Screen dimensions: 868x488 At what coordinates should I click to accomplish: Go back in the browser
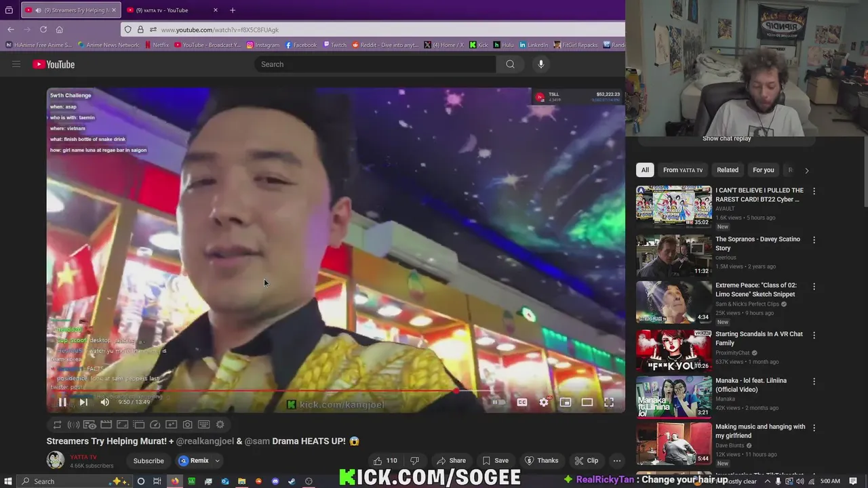pyautogui.click(x=11, y=29)
